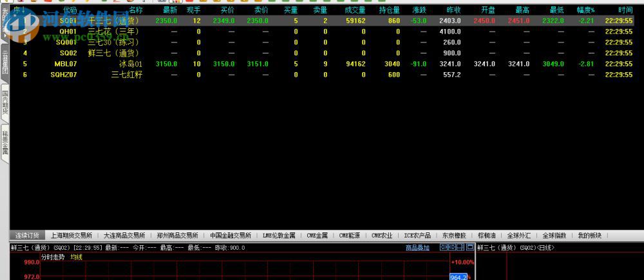The height and width of the screenshot is (280, 644).
Task: Sort by the 最高 column header
Action: pyautogui.click(x=522, y=10)
